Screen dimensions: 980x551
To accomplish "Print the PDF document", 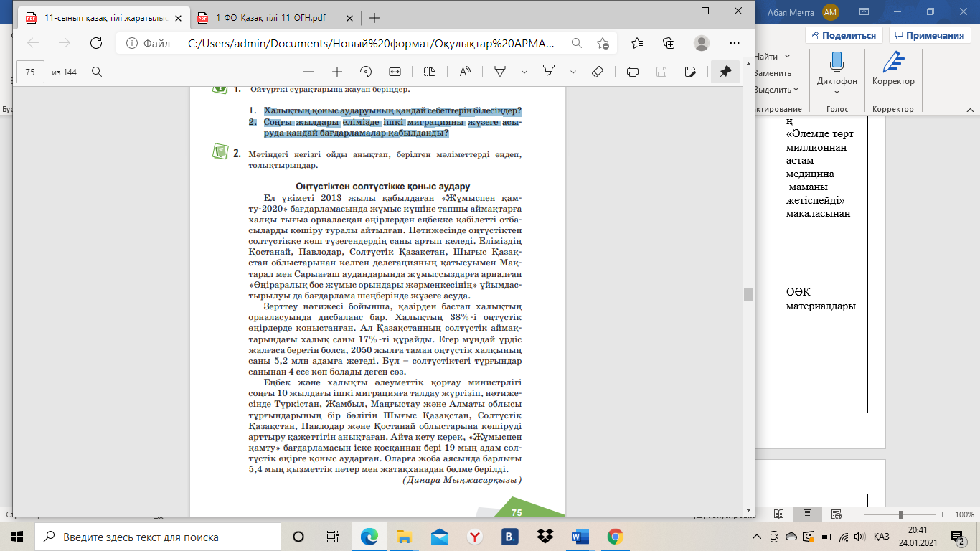I will (633, 72).
